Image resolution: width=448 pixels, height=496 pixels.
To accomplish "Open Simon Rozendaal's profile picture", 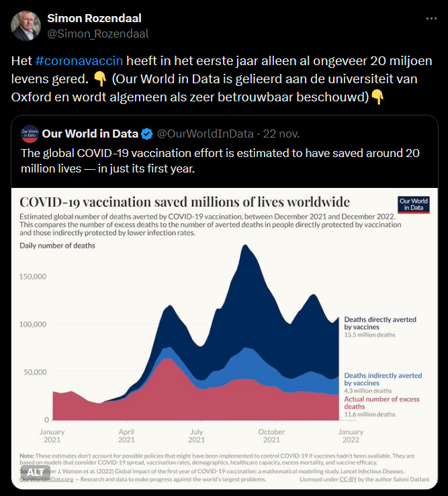I will pos(26,26).
